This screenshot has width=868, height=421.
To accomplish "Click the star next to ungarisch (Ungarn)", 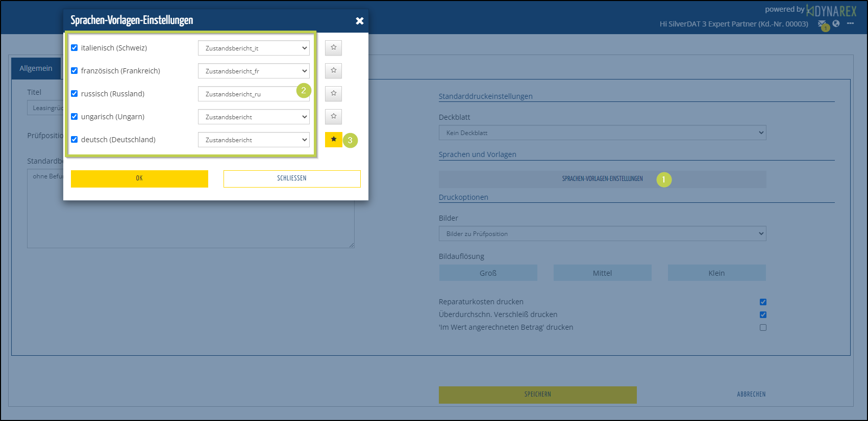I will [333, 117].
